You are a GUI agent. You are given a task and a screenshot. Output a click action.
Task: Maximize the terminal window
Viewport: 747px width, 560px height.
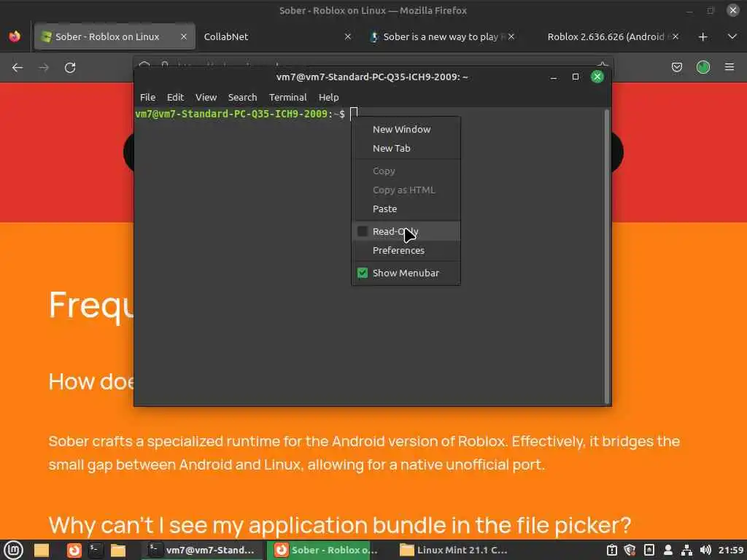click(576, 77)
